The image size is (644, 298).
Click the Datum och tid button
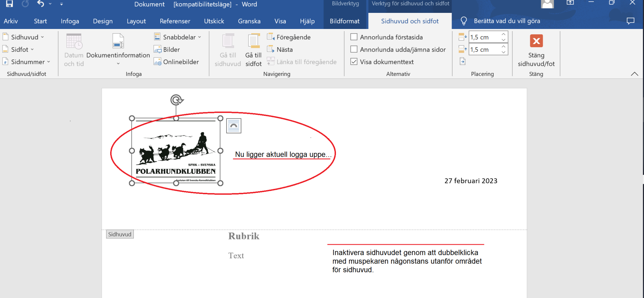click(74, 50)
